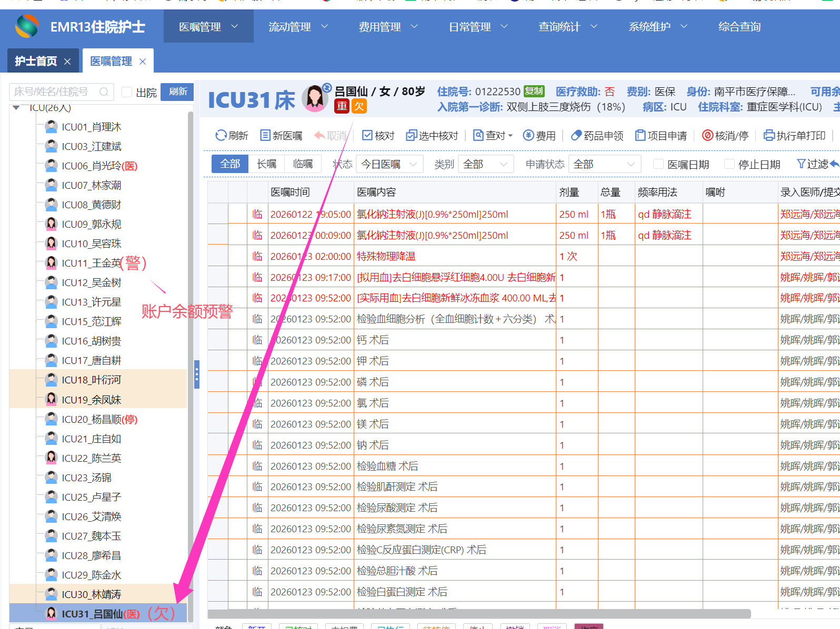Create a new order with 新医嘱
Image resolution: width=840 pixels, height=629 pixels.
click(281, 136)
